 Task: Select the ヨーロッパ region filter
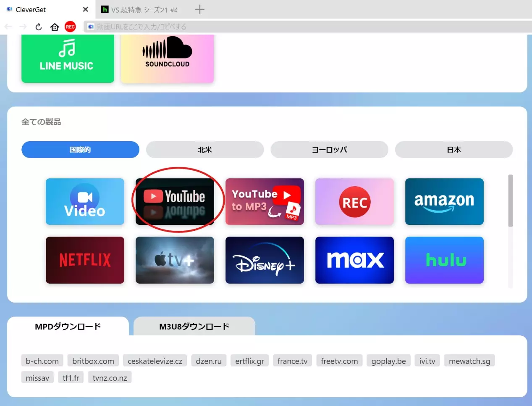329,150
